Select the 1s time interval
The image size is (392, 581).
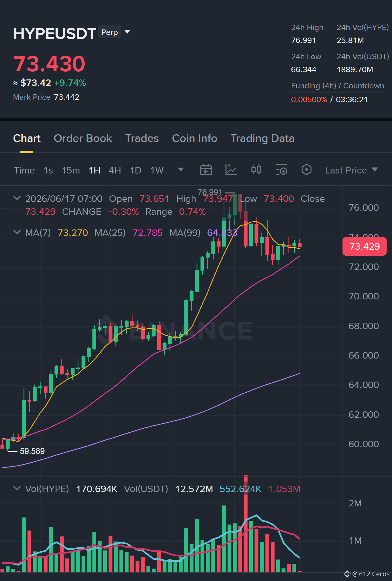click(48, 170)
